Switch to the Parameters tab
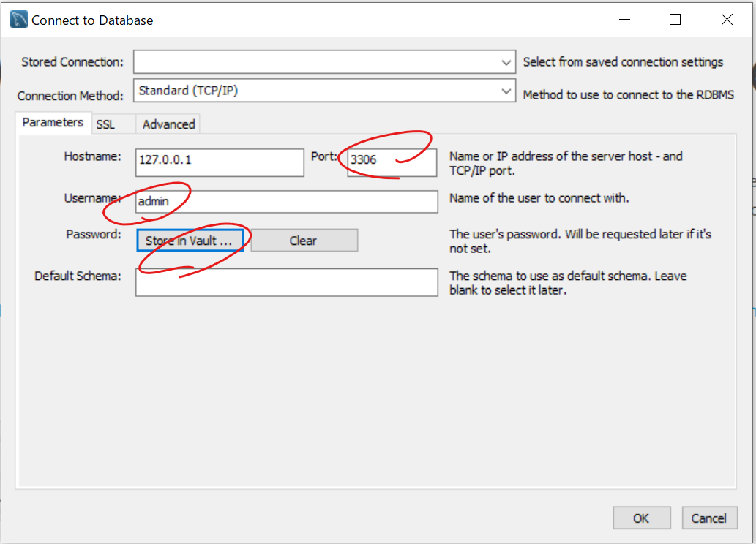Image resolution: width=756 pixels, height=544 pixels. coord(53,123)
